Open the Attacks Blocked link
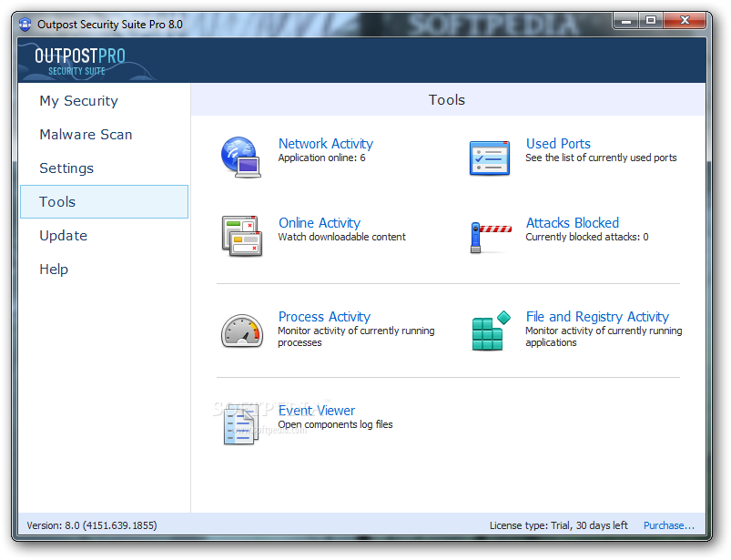The height and width of the screenshot is (560, 731). coord(573,223)
